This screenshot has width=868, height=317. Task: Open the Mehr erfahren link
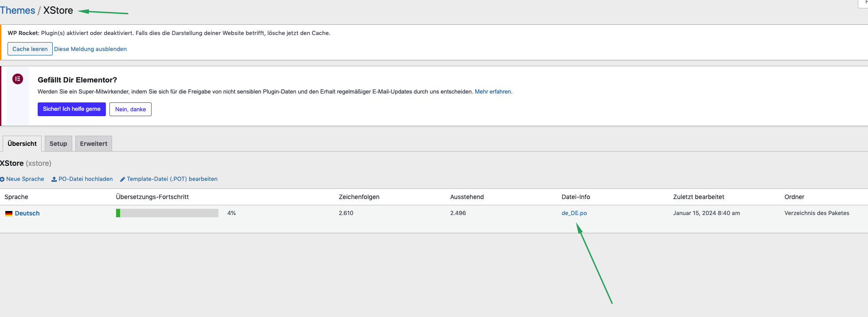click(x=494, y=92)
